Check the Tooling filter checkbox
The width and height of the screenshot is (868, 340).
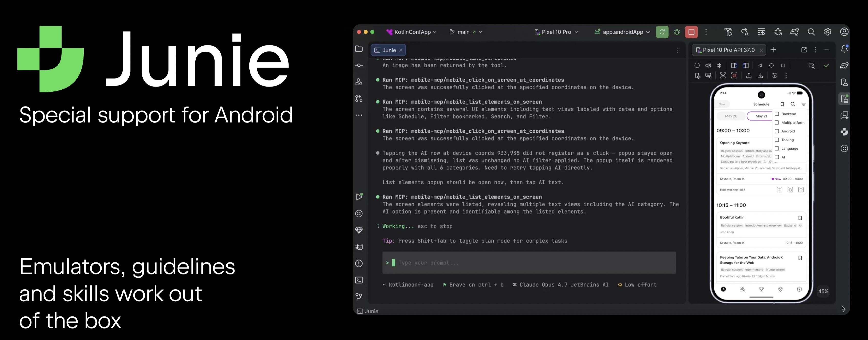(x=777, y=140)
